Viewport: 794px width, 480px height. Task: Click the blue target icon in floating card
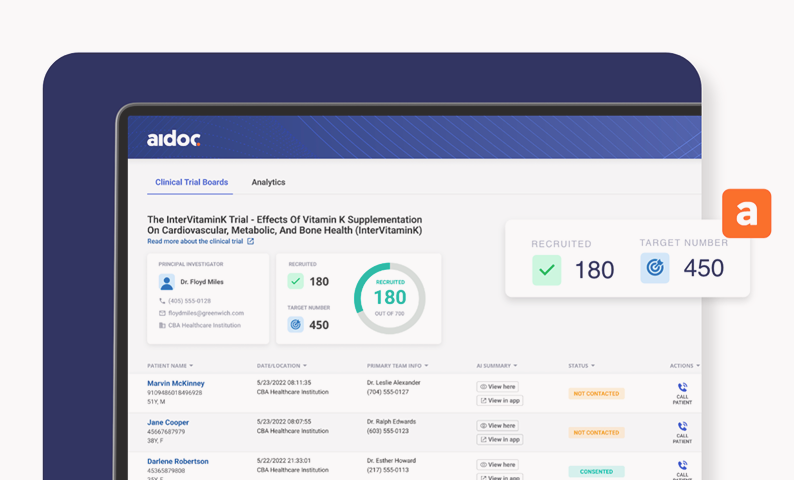click(655, 268)
